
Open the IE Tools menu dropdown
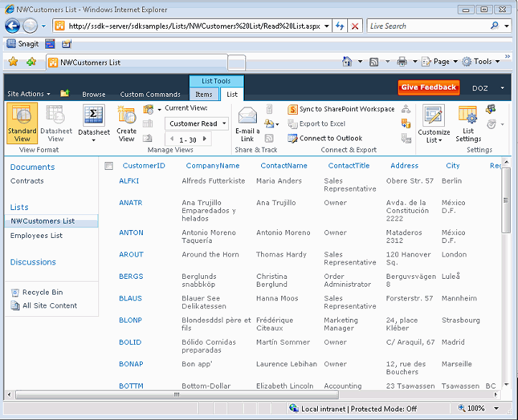(x=481, y=62)
